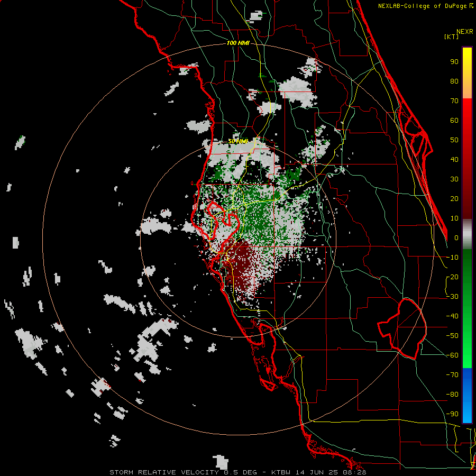The height and width of the screenshot is (476, 476).
Task: Pick the blue bottom segment of the colorbar
Action: click(467, 396)
